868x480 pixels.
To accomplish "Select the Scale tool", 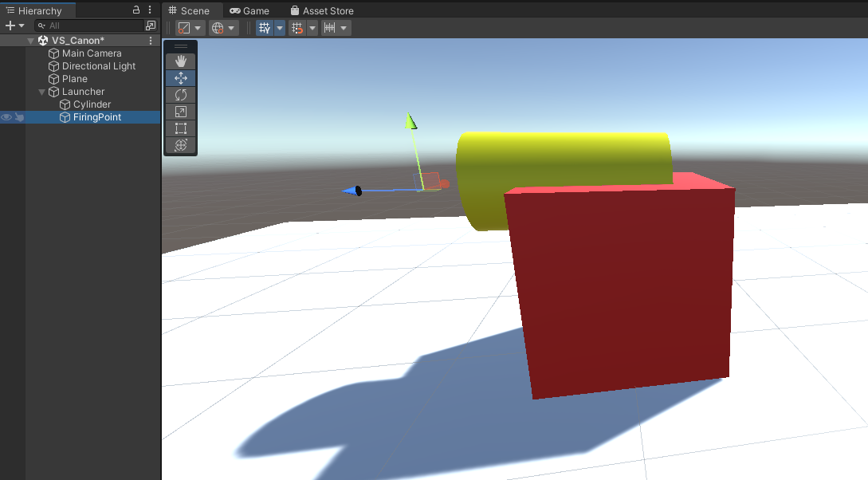I will coord(180,111).
